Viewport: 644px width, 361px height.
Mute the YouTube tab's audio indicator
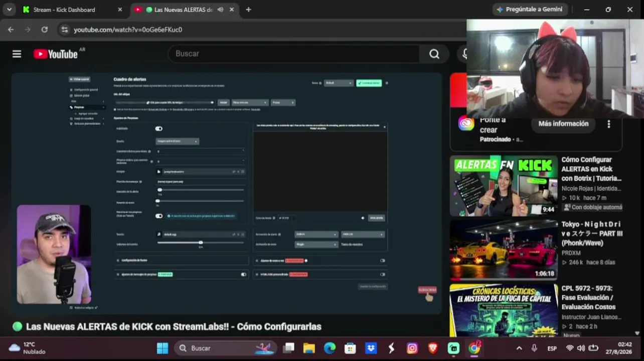point(220,10)
